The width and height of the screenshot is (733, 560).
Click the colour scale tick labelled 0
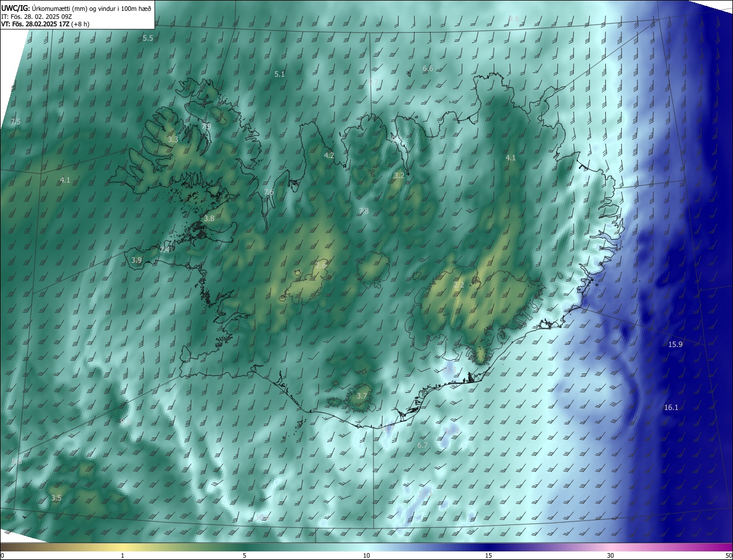tap(2, 555)
